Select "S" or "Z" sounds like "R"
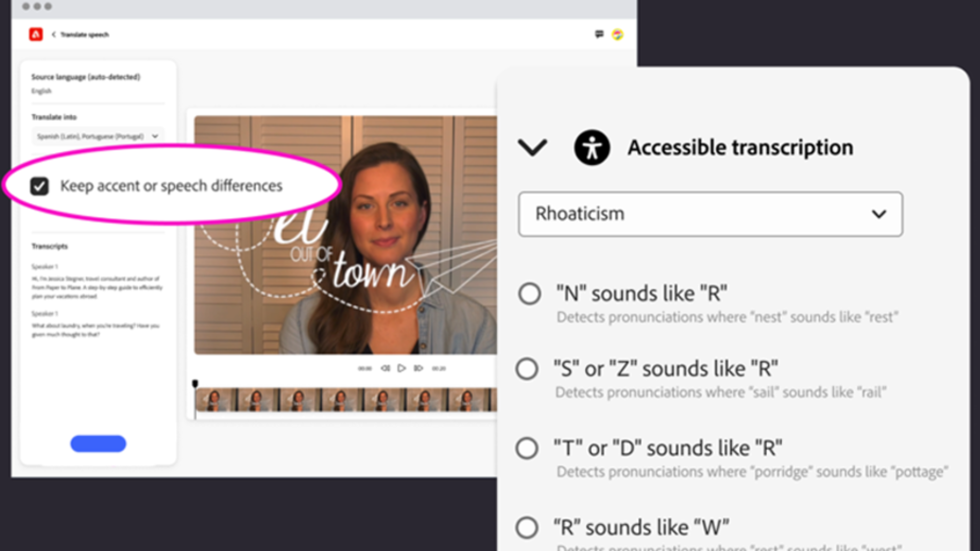The width and height of the screenshot is (980, 551). click(x=527, y=369)
